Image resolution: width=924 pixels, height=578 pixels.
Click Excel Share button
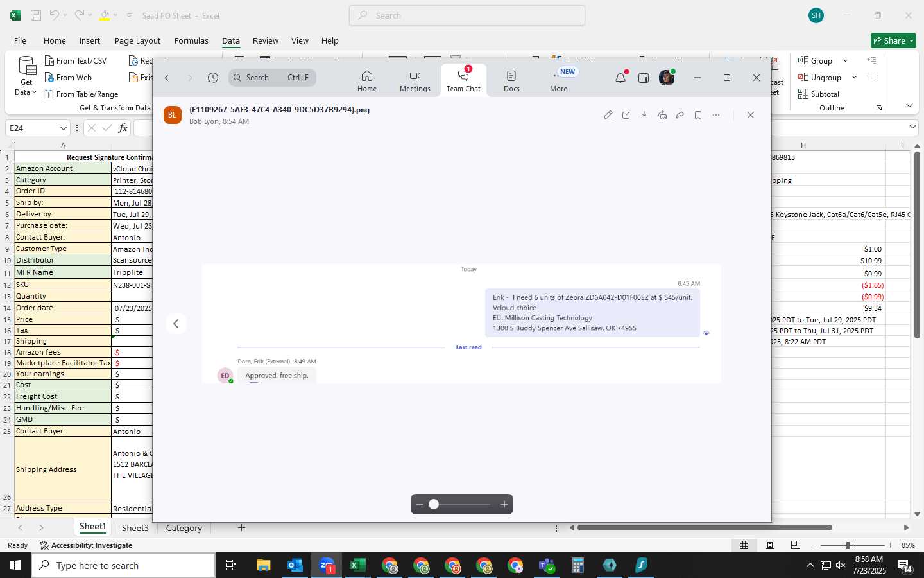tap(893, 40)
